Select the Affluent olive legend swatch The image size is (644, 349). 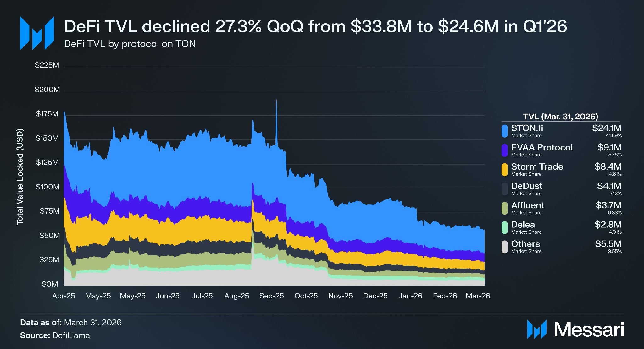[x=504, y=208]
